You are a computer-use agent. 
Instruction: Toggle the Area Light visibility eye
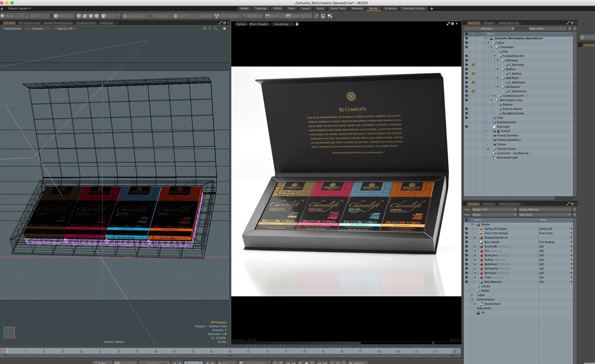(x=466, y=127)
